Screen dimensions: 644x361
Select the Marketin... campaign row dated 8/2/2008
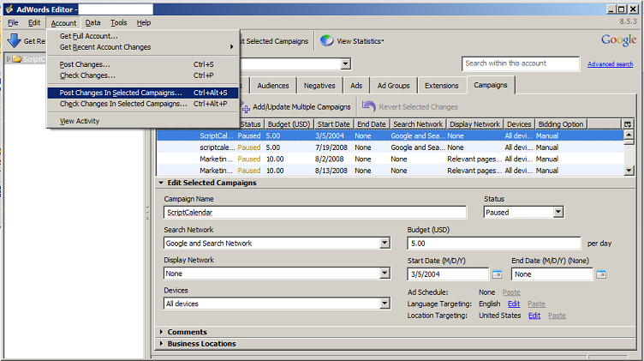point(391,159)
